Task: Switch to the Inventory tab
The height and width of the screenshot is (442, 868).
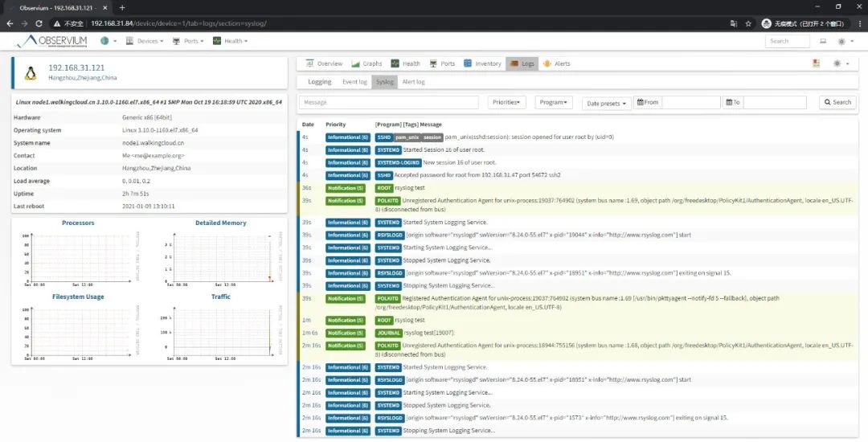Action: click(x=482, y=63)
